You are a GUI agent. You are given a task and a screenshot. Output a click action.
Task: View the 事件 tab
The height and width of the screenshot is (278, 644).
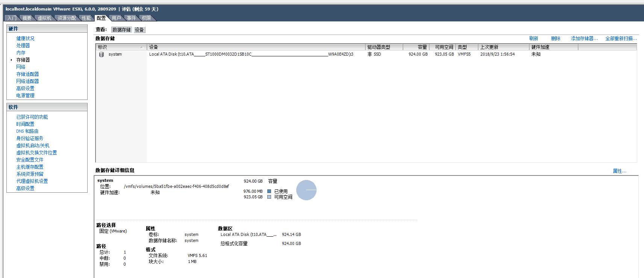(131, 18)
